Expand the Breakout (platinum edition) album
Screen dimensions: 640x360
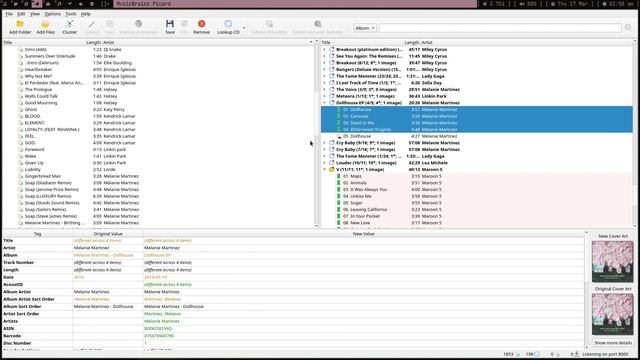(x=324, y=50)
